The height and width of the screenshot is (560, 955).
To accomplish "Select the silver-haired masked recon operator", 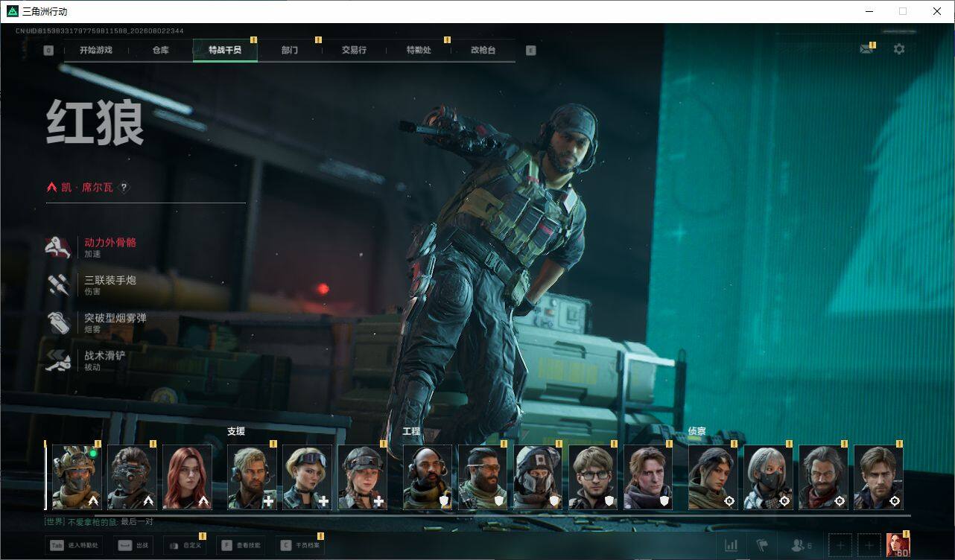I will pos(768,477).
